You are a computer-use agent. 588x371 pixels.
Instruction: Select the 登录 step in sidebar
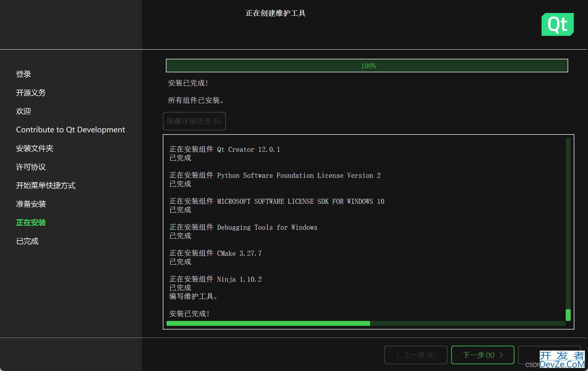coord(24,74)
